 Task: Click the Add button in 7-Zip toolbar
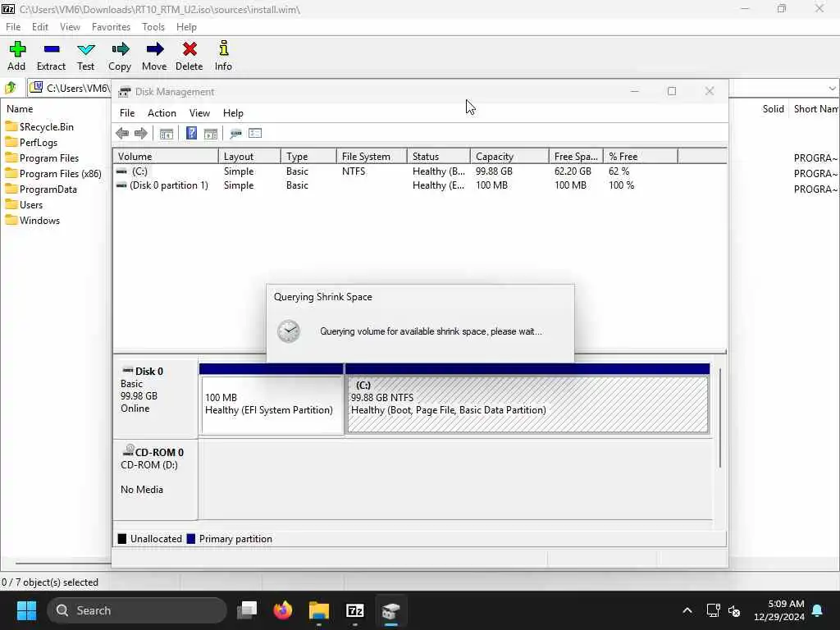pos(16,56)
